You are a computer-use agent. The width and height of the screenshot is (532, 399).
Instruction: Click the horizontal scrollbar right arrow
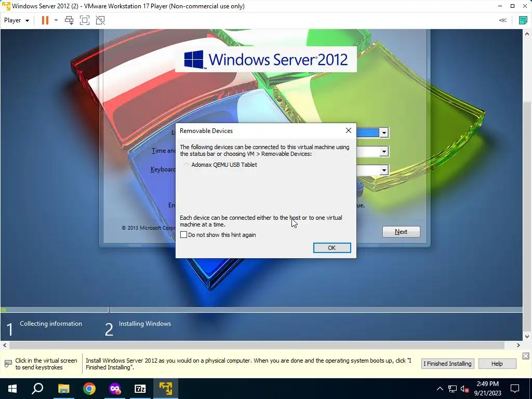(x=518, y=345)
